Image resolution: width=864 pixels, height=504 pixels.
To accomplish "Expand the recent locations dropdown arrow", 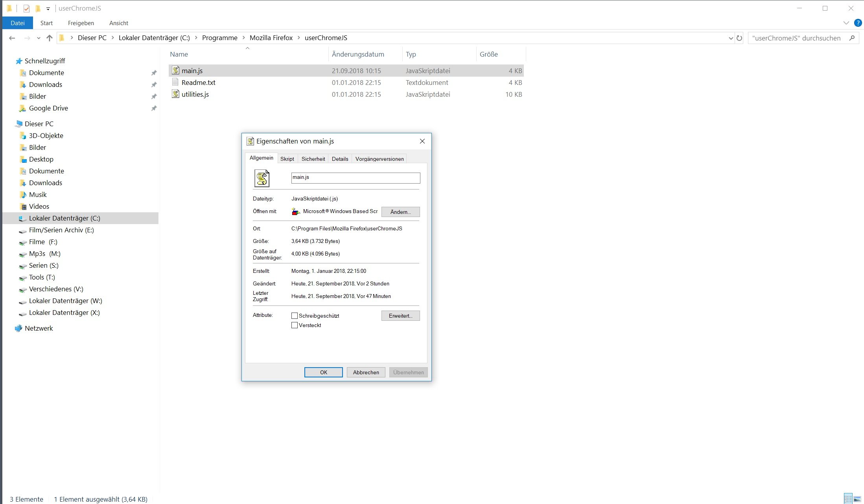I will [x=39, y=38].
